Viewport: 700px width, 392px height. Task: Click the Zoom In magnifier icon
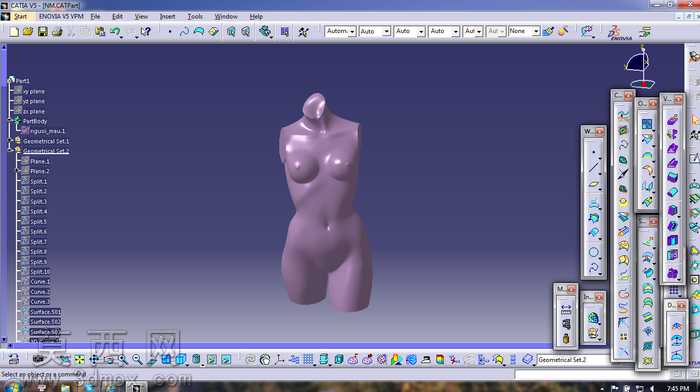(123, 359)
